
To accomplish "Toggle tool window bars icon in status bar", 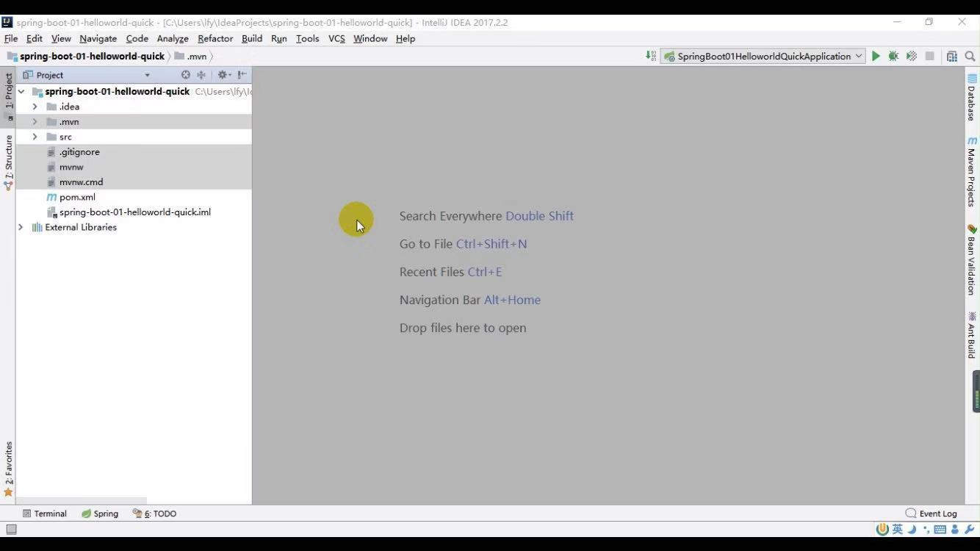I will tap(11, 529).
